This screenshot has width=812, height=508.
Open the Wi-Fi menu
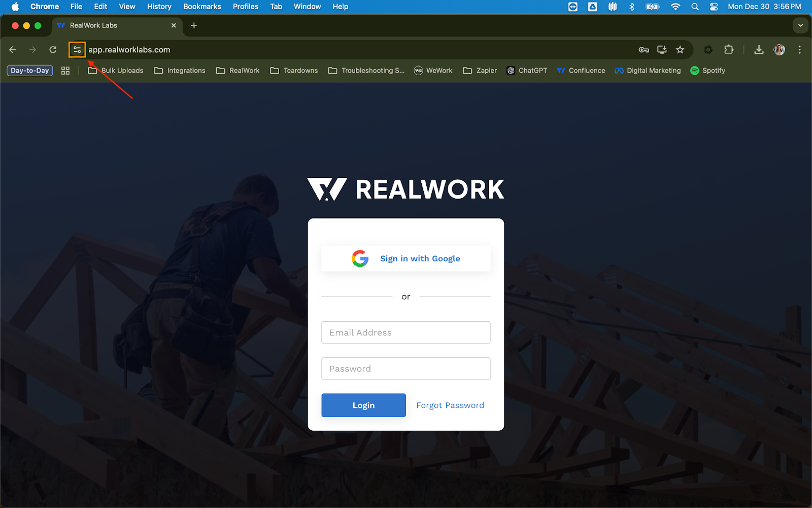tap(675, 7)
